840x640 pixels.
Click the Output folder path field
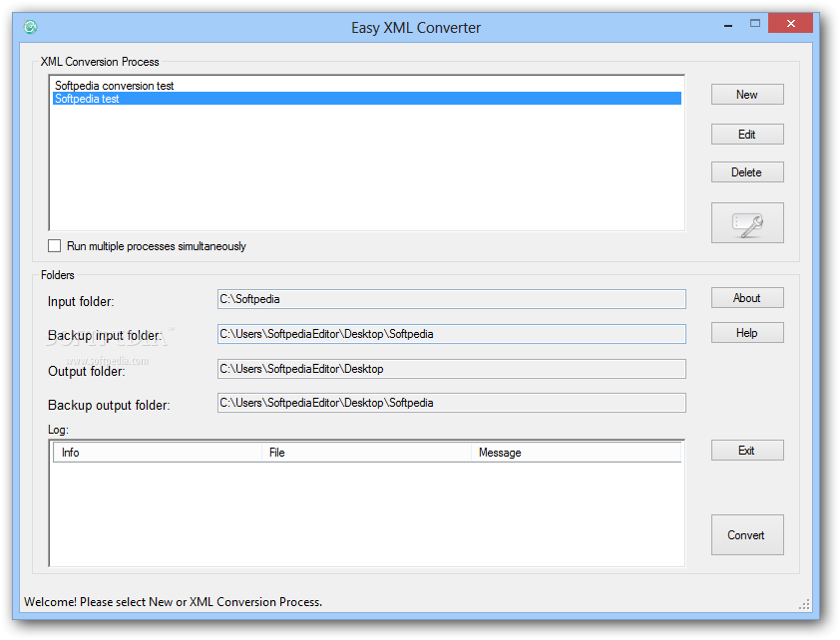point(451,369)
